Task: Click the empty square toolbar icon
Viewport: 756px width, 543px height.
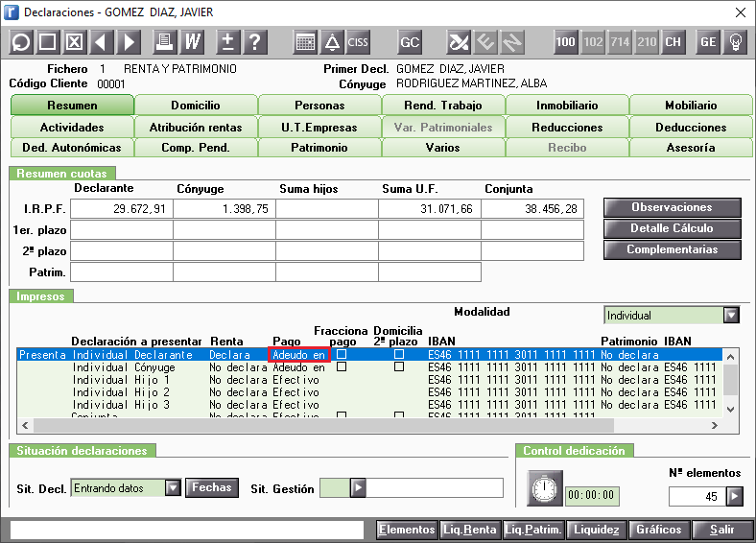Action: pos(47,42)
